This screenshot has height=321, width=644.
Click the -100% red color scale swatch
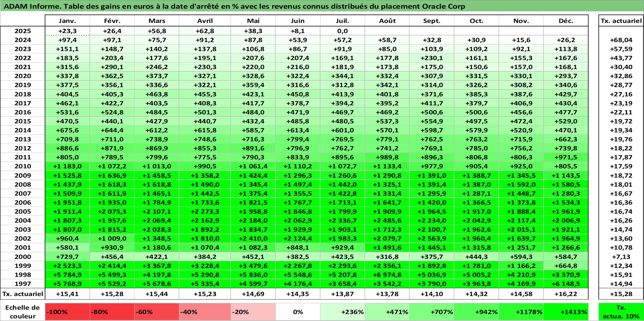(67, 312)
